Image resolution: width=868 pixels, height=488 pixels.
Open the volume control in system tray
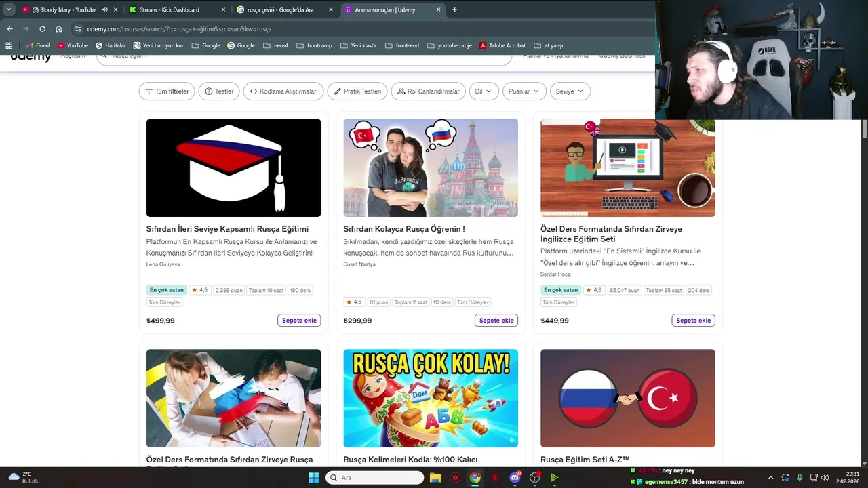[x=825, y=478]
